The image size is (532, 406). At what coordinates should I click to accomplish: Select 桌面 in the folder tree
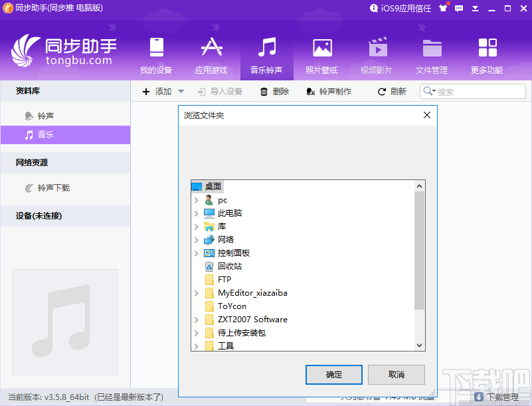click(x=213, y=186)
